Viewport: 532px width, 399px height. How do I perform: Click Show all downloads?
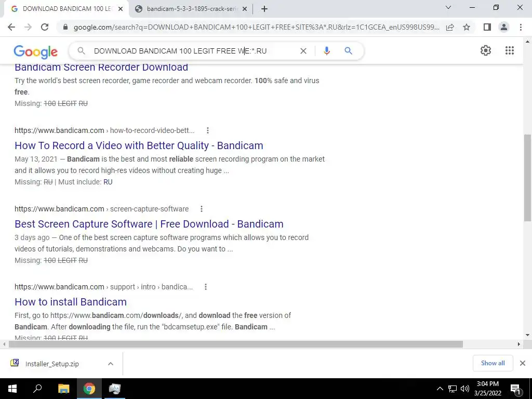[x=493, y=363]
